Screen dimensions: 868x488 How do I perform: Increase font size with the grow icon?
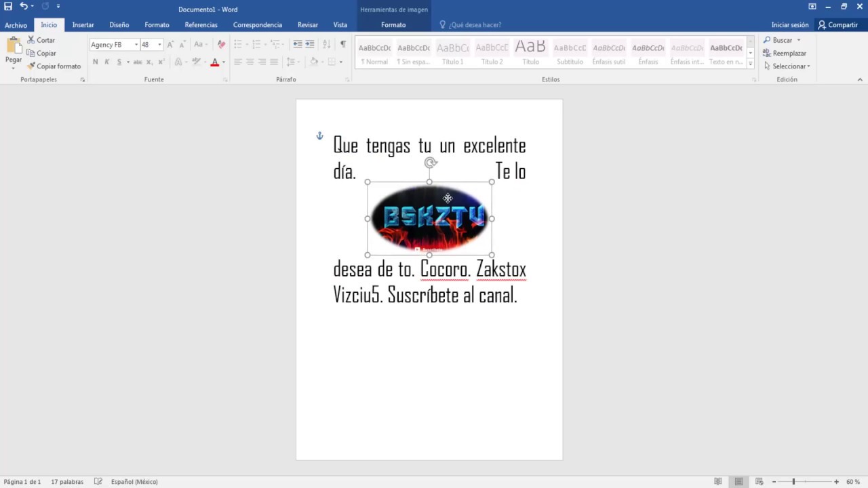(170, 44)
